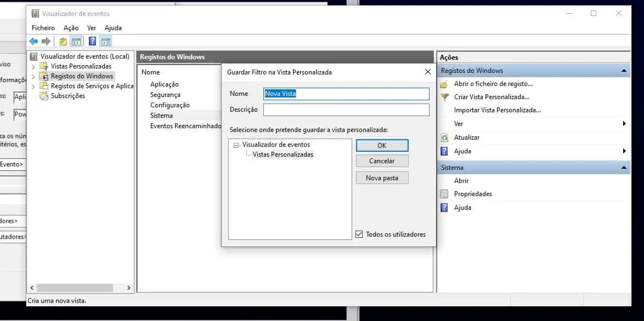Viewport: 644px width, 321px height.
Task: Click Criar Vista Personalizada... action
Action: click(x=492, y=97)
